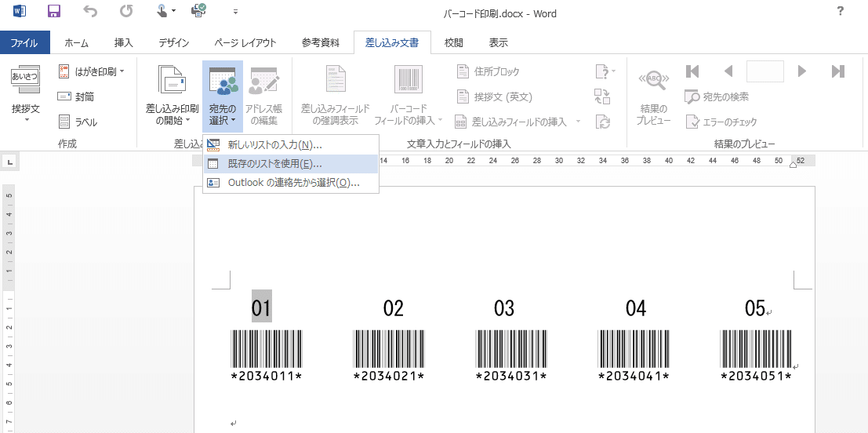Insert 住所ブロック field

tap(488, 71)
